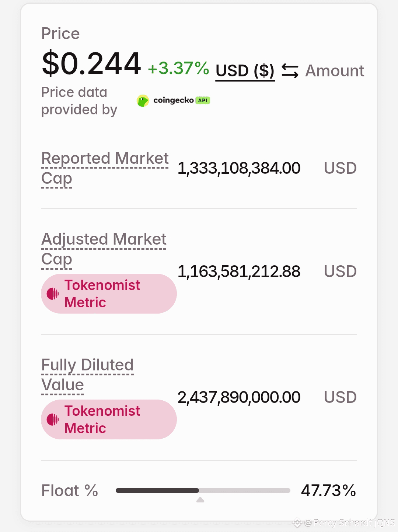Open the Adjusted Market Cap tooltip label
398x532 pixels.
(104, 239)
